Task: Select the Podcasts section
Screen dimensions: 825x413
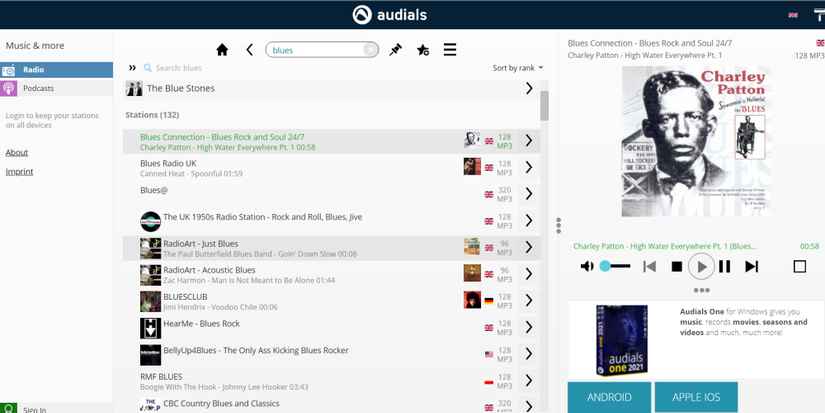Action: [56, 88]
